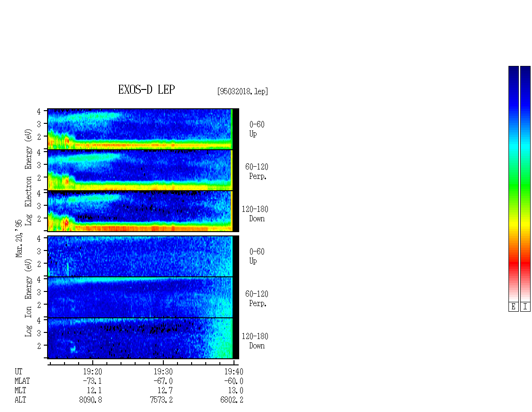This screenshot has height=412, width=532.
Task: Click the Log Ion Energy (eV) axis label
Action: tap(29, 298)
